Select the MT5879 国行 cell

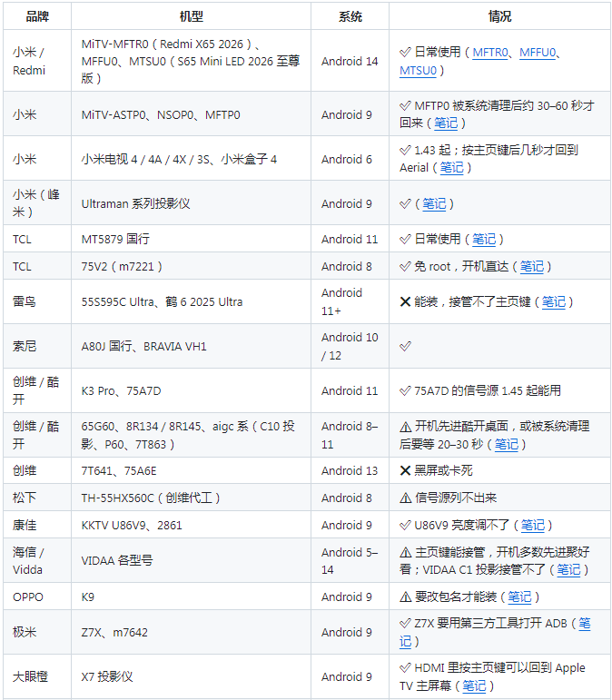(x=191, y=239)
